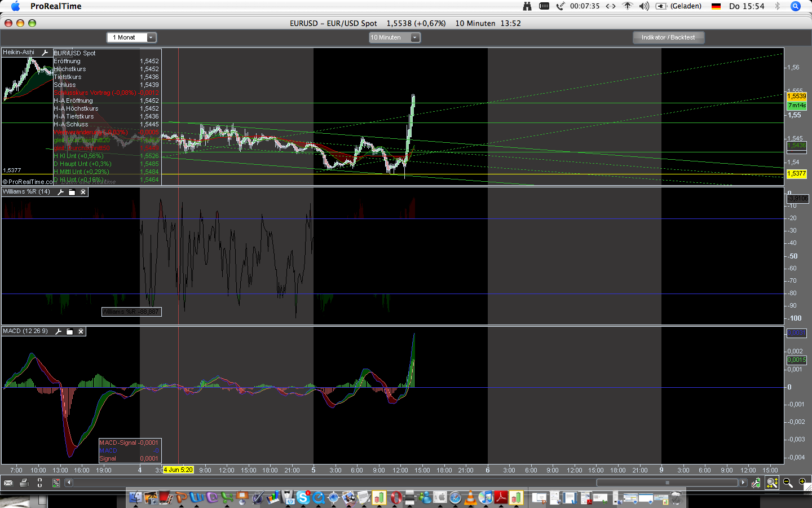Toggle the auto-scale zoom arrows magnifier
812x508 pixels.
772,483
